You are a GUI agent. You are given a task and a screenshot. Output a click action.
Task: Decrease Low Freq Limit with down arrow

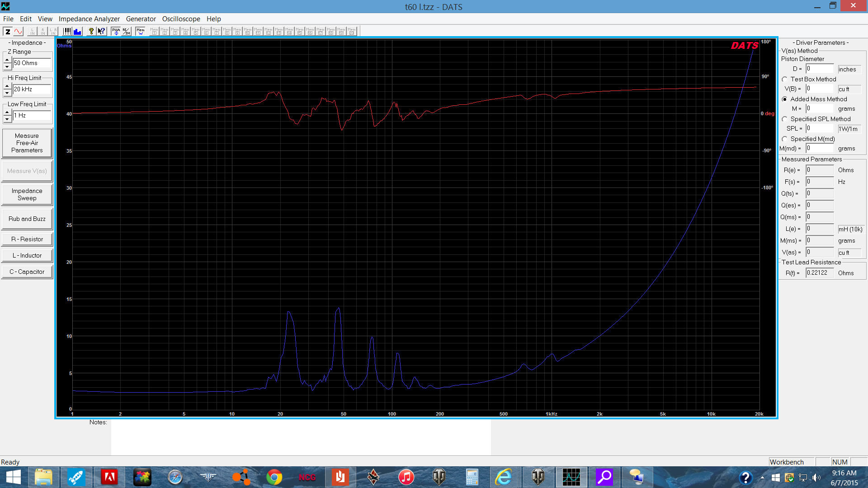click(7, 119)
